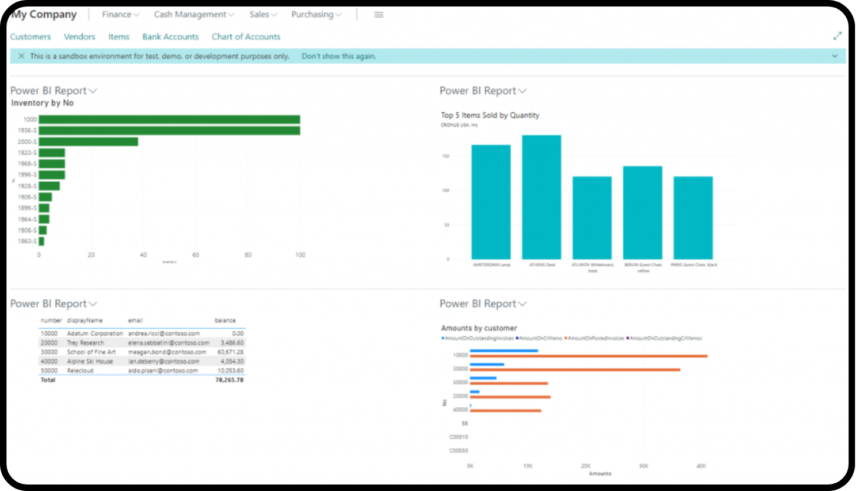Open the Cash Management menu

coord(193,15)
